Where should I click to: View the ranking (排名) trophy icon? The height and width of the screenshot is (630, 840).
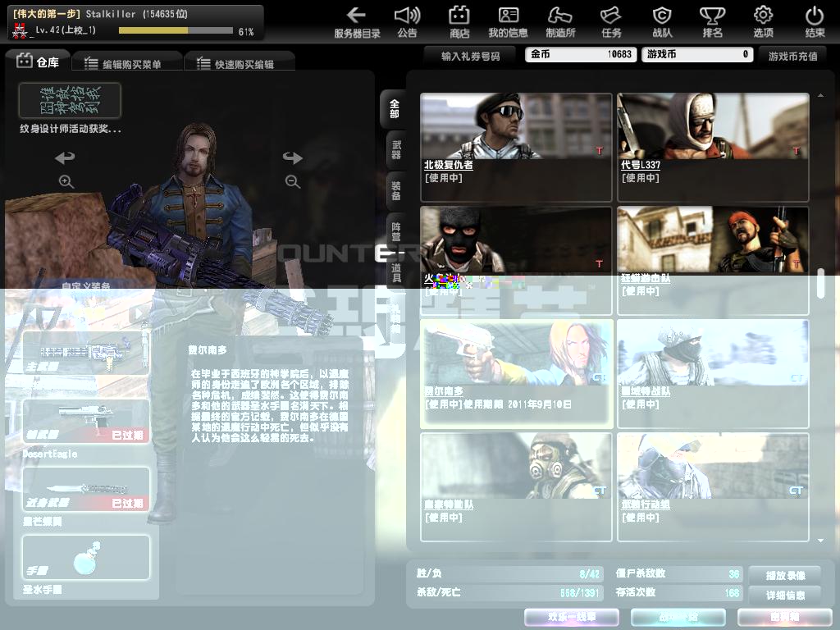point(712,22)
